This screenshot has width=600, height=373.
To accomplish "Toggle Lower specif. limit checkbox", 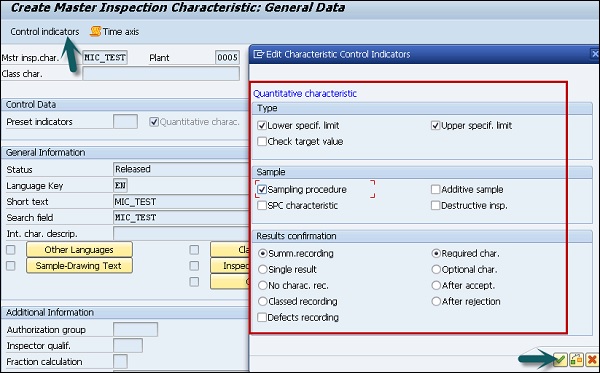I will coord(262,125).
